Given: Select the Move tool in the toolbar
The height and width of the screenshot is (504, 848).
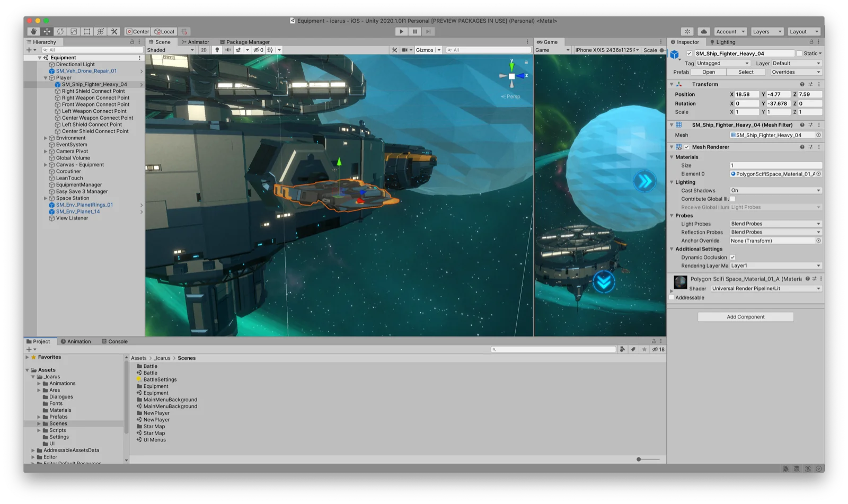Looking at the screenshot, I should click(x=47, y=31).
